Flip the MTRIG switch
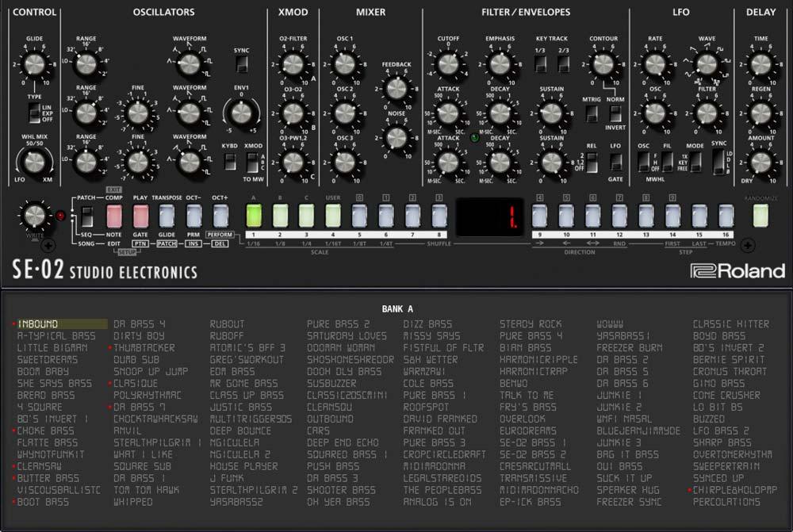This screenshot has height=532, width=793. [x=592, y=113]
